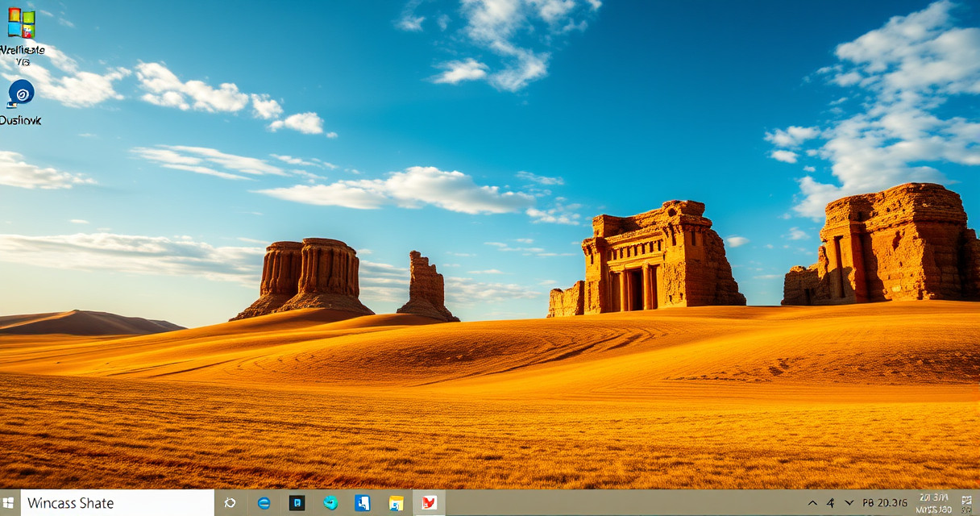The image size is (980, 516).
Task: Open the dark square app on taskbar
Action: [297, 503]
